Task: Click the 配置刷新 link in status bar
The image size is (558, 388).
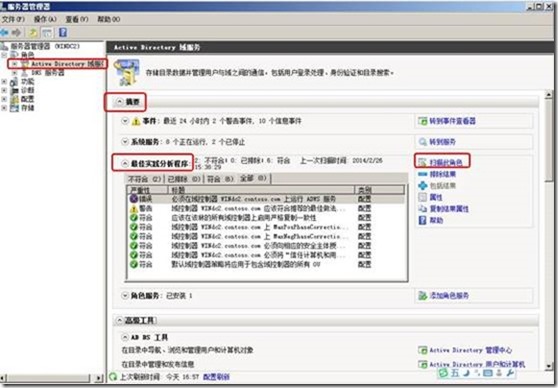Action: click(216, 377)
